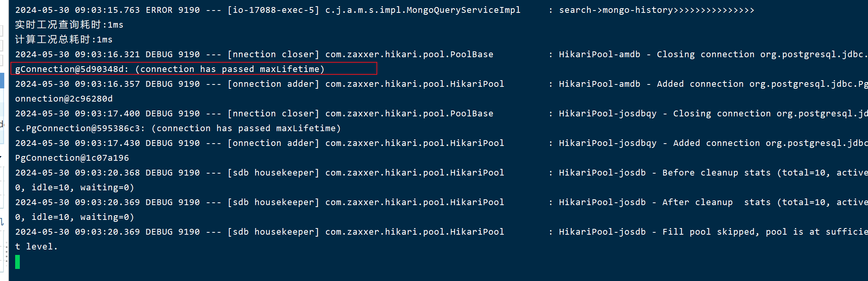This screenshot has height=281, width=868.
Task: Click the After cleanup stats message
Action: pyautogui.click(x=713, y=202)
